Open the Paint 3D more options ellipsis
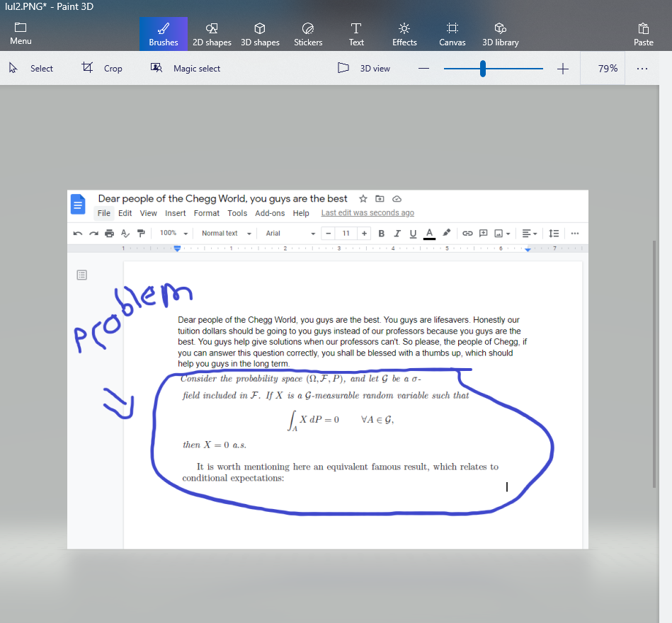Image resolution: width=672 pixels, height=623 pixels. point(642,69)
